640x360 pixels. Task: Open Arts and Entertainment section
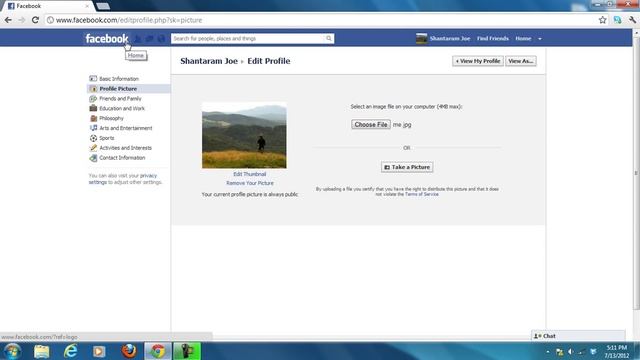(126, 128)
